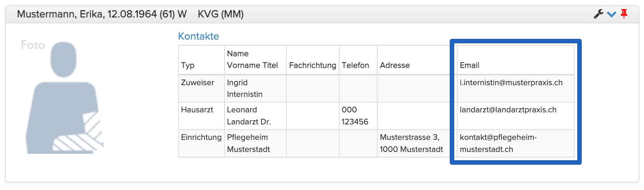Select the Zuweiser row type cell
The image size is (644, 190).
(198, 83)
